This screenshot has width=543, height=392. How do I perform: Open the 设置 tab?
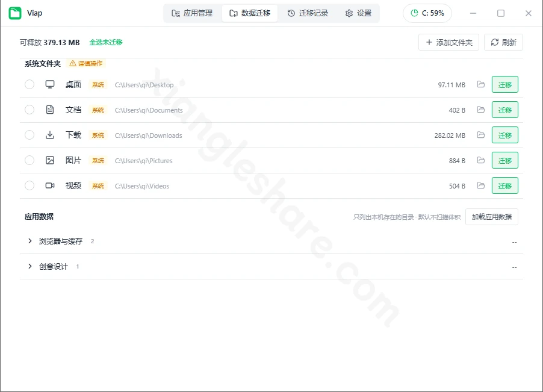coord(358,13)
